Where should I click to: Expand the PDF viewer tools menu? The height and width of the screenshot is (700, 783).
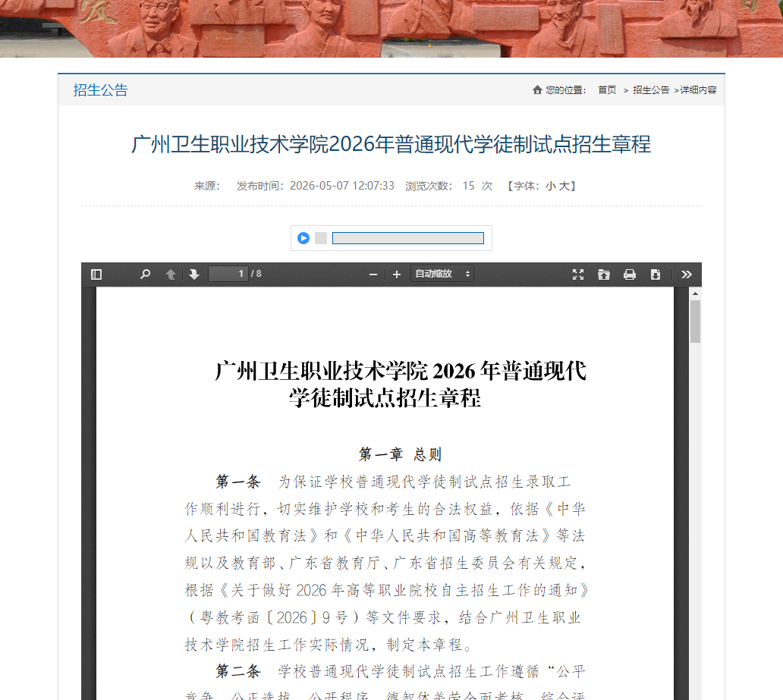pyautogui.click(x=687, y=274)
